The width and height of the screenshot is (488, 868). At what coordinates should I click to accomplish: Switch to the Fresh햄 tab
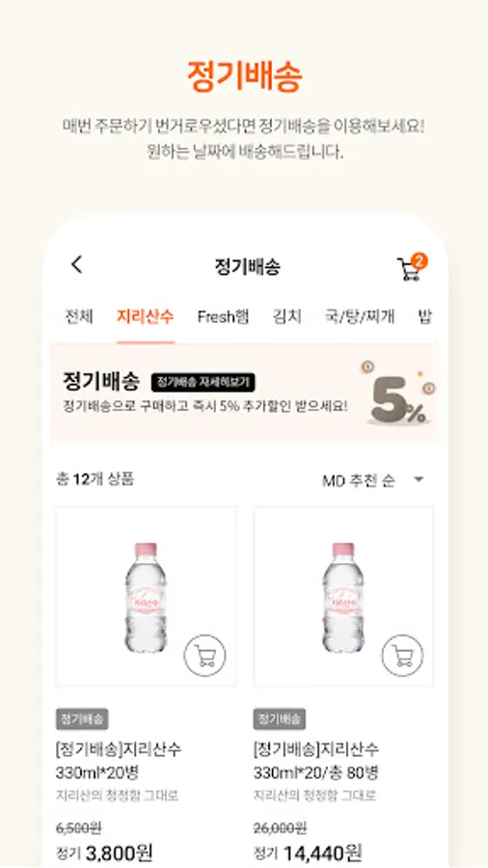[223, 316]
